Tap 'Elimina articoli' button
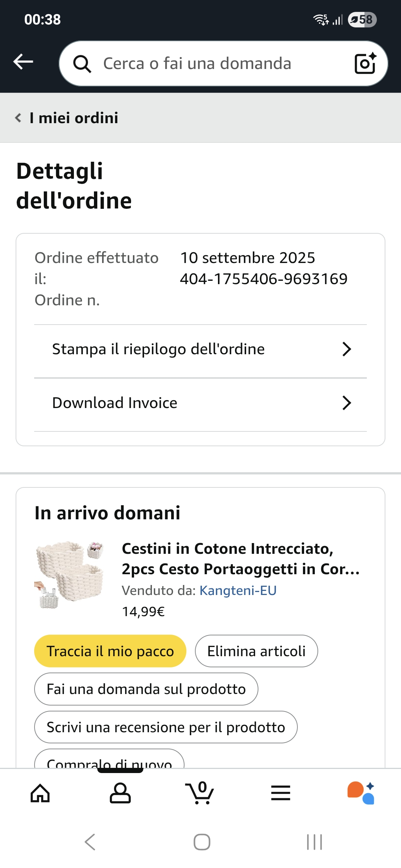The height and width of the screenshot is (868, 401). point(256,651)
